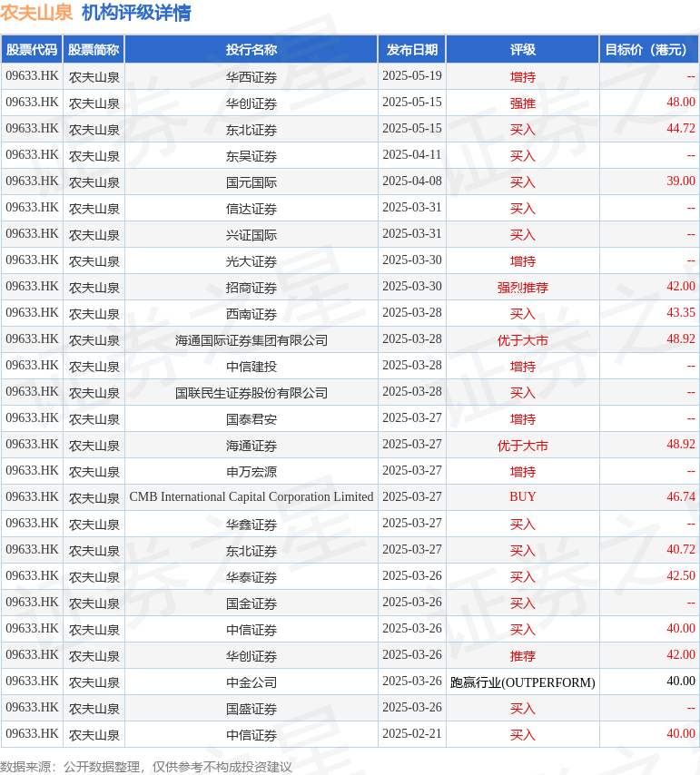Click target price 44.72
The image size is (700, 775).
click(x=681, y=128)
